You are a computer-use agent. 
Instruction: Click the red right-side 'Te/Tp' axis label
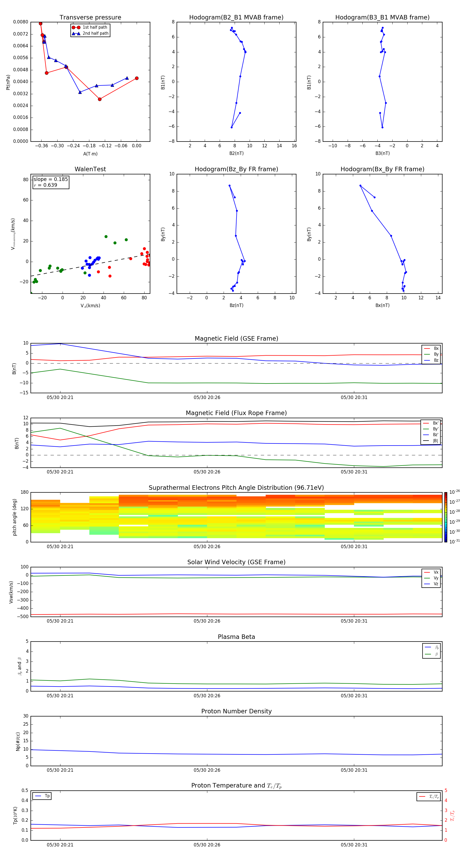(x=453, y=815)
